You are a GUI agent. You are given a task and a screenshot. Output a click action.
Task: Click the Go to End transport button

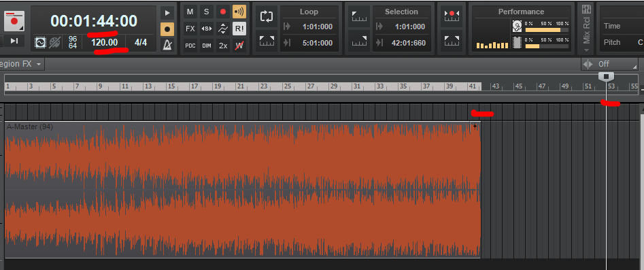pos(14,40)
